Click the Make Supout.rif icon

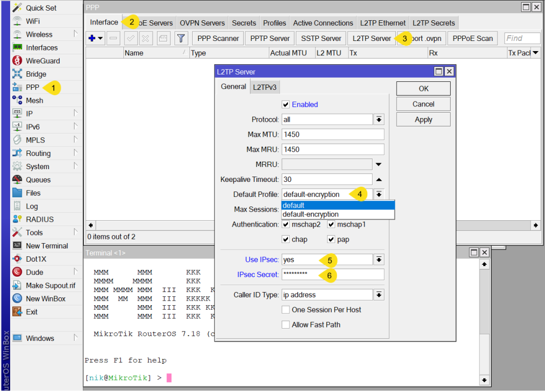coord(17,286)
